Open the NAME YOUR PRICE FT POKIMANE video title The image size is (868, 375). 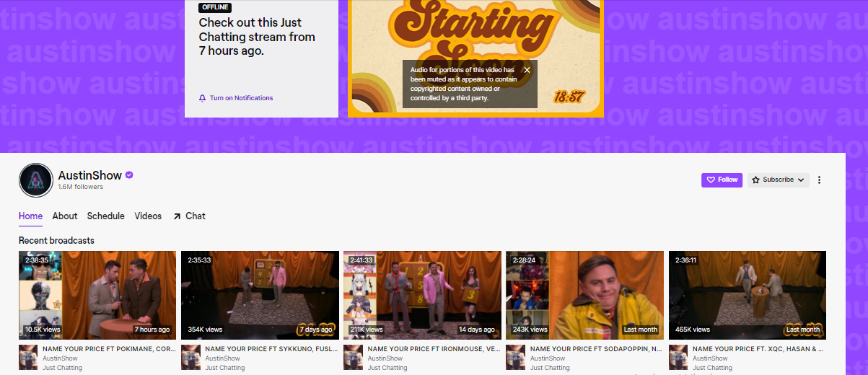[109, 349]
